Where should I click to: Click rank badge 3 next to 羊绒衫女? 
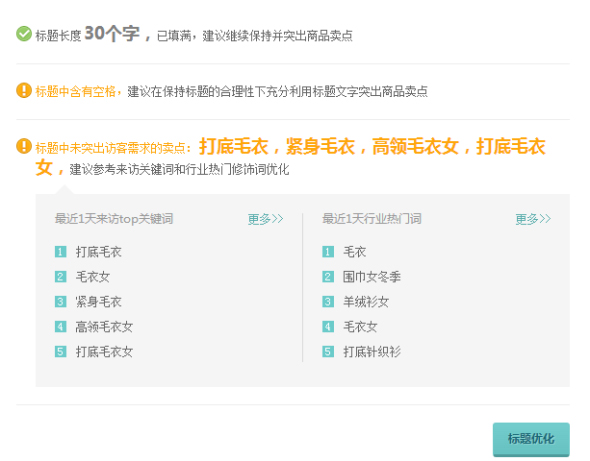328,302
